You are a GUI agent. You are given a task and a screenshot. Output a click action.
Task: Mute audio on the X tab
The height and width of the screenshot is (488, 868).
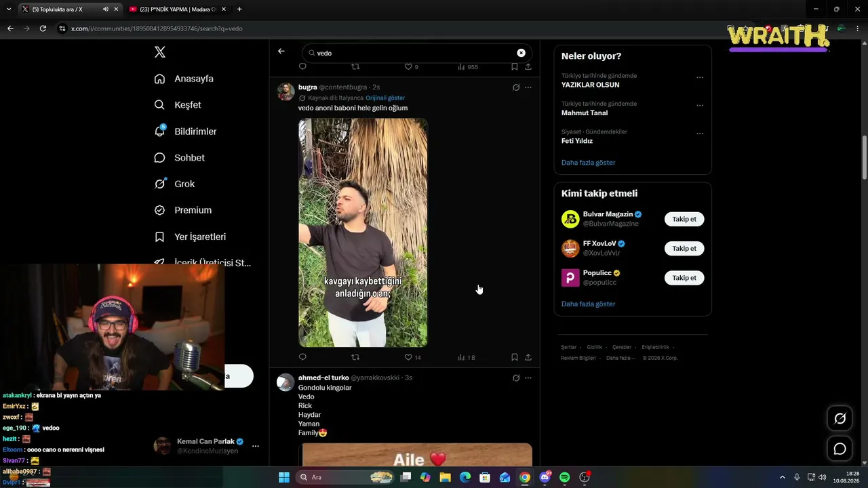click(106, 9)
